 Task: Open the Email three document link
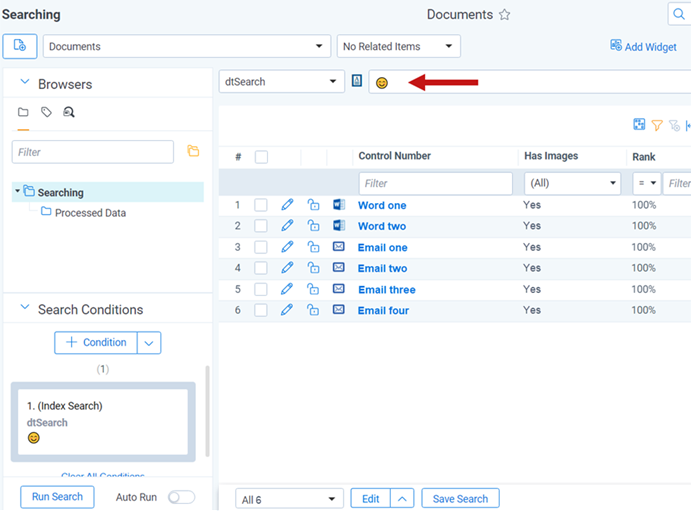(x=386, y=289)
